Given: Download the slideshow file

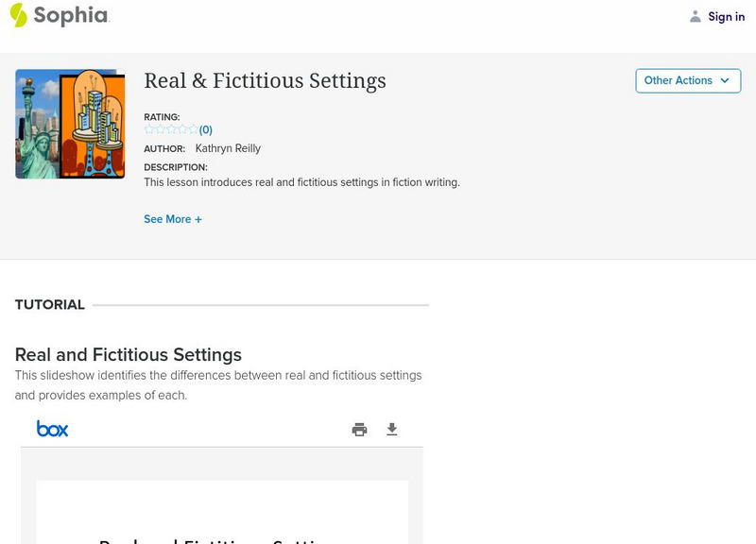Looking at the screenshot, I should [x=392, y=430].
